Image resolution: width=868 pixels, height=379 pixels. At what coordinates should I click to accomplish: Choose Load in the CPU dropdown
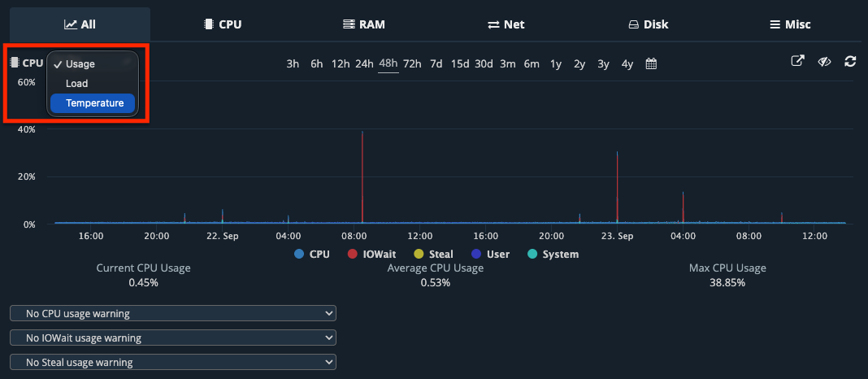pyautogui.click(x=77, y=84)
